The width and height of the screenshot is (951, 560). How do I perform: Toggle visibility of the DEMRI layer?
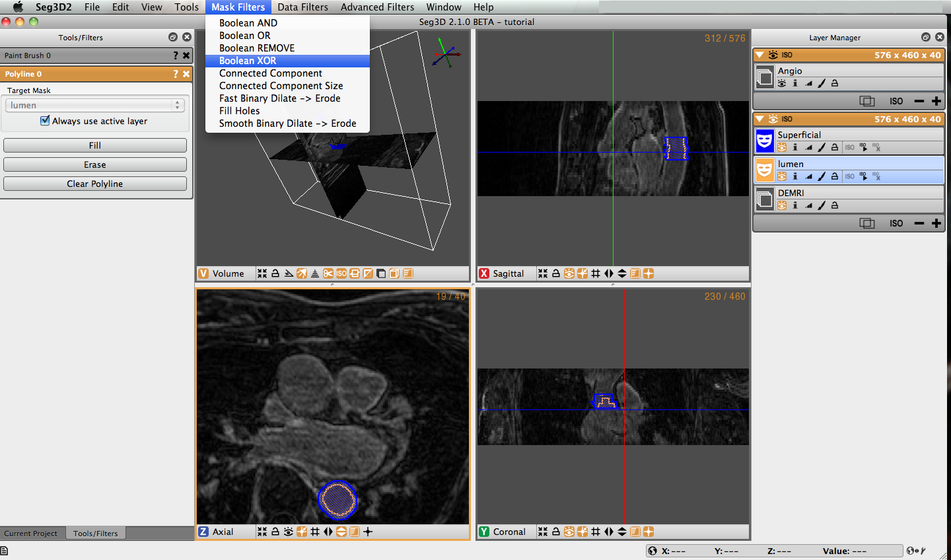tap(782, 205)
